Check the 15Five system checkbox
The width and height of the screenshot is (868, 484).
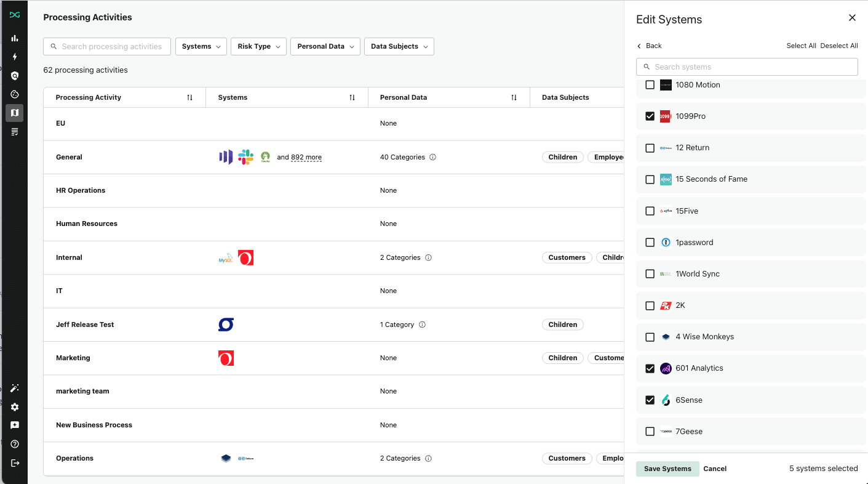(x=650, y=211)
